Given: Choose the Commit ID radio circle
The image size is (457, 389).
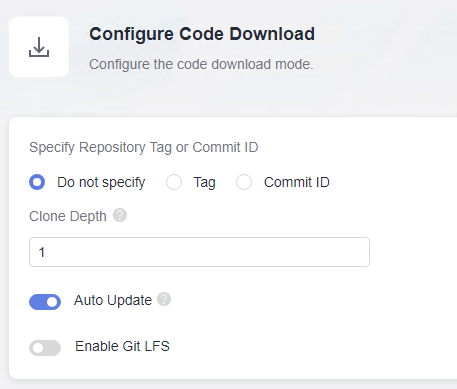Looking at the screenshot, I should coord(244,182).
